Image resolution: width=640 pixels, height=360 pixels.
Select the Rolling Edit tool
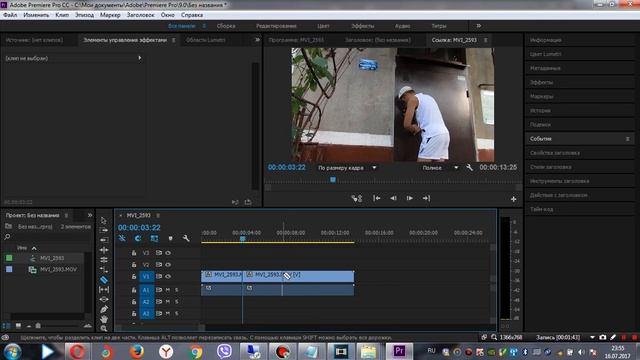pyautogui.click(x=104, y=250)
